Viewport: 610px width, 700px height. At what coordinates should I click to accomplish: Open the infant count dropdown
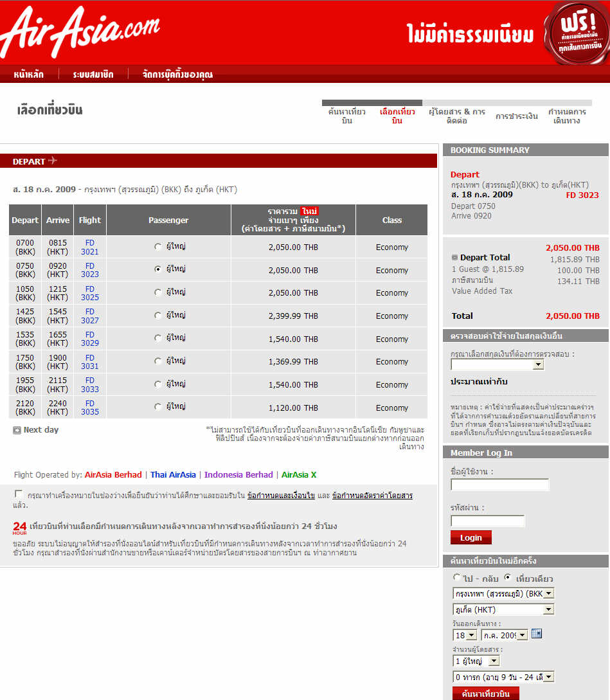503,678
